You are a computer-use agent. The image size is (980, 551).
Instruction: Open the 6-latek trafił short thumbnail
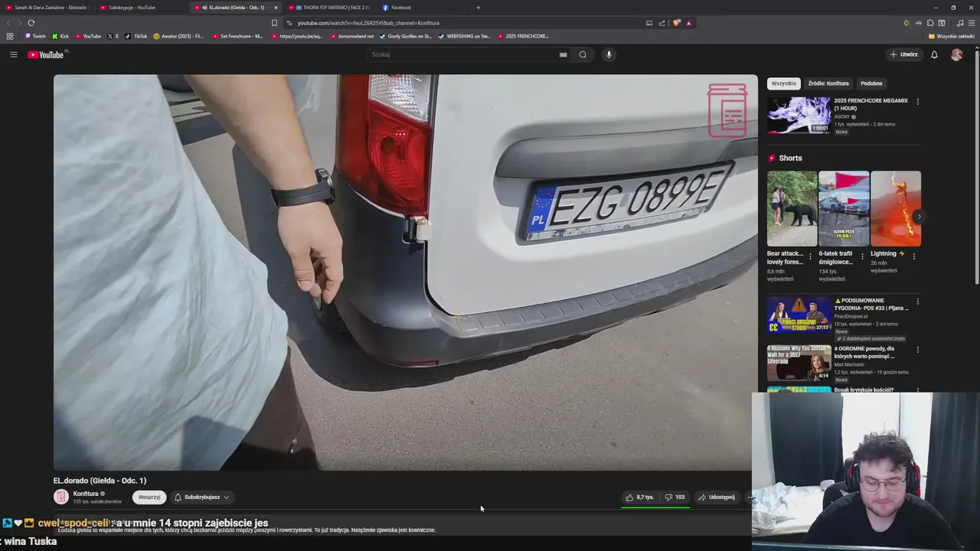[x=844, y=208]
